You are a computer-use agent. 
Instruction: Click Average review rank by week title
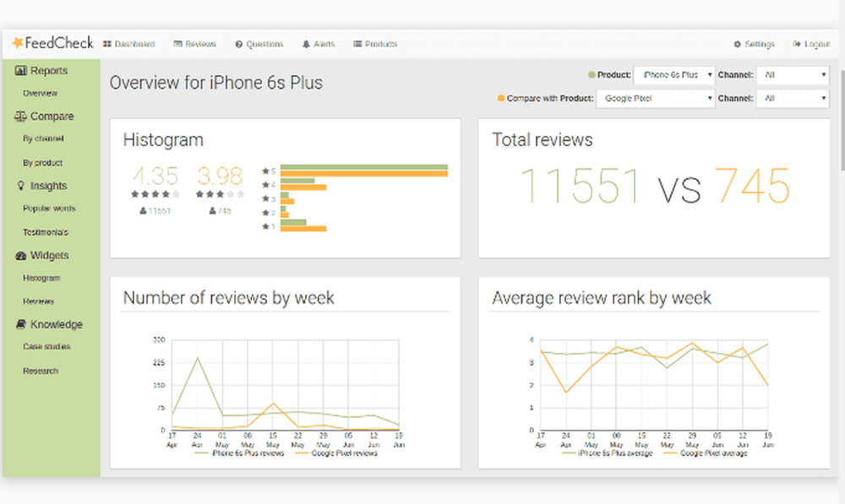[602, 298]
